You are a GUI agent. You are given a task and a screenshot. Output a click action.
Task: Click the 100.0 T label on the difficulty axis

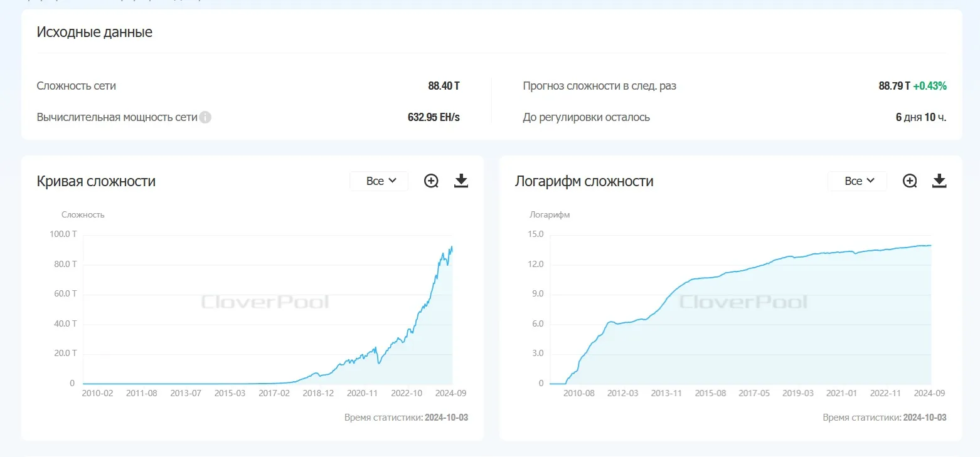(63, 234)
